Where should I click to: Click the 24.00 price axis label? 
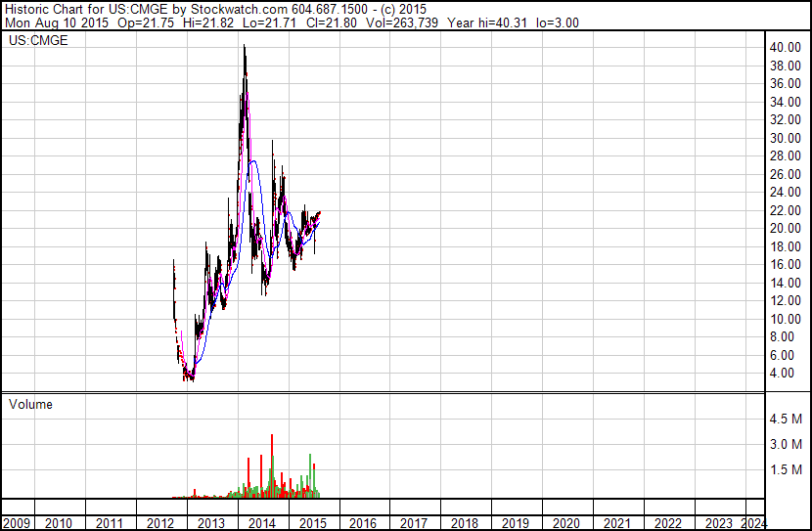coord(785,192)
